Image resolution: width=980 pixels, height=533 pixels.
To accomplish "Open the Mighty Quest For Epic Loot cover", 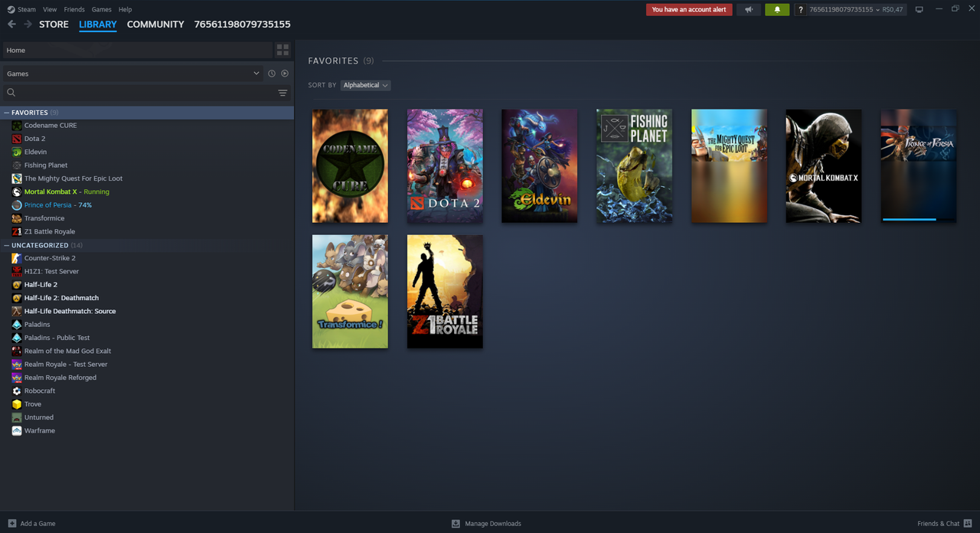I will pos(729,165).
